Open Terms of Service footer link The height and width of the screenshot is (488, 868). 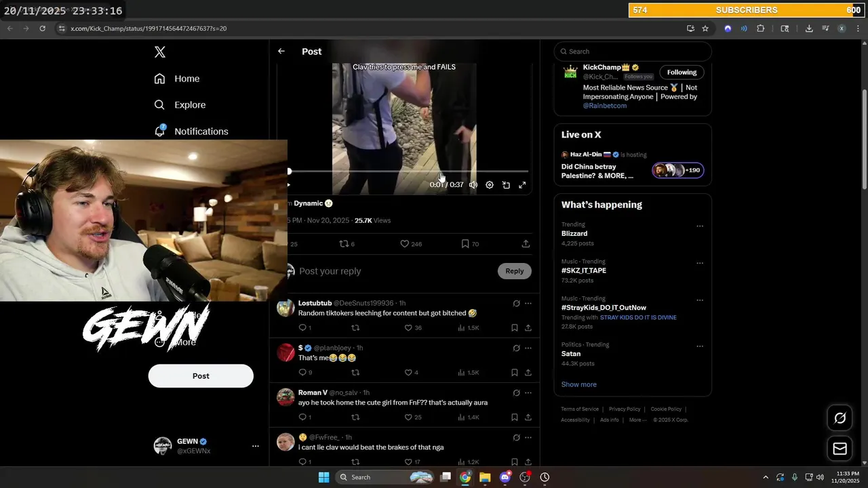[580, 409]
